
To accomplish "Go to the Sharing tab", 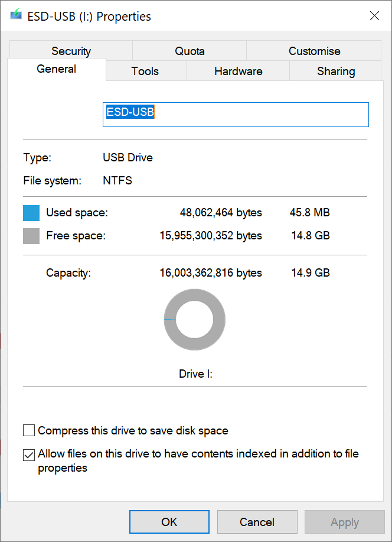I will 336,71.
